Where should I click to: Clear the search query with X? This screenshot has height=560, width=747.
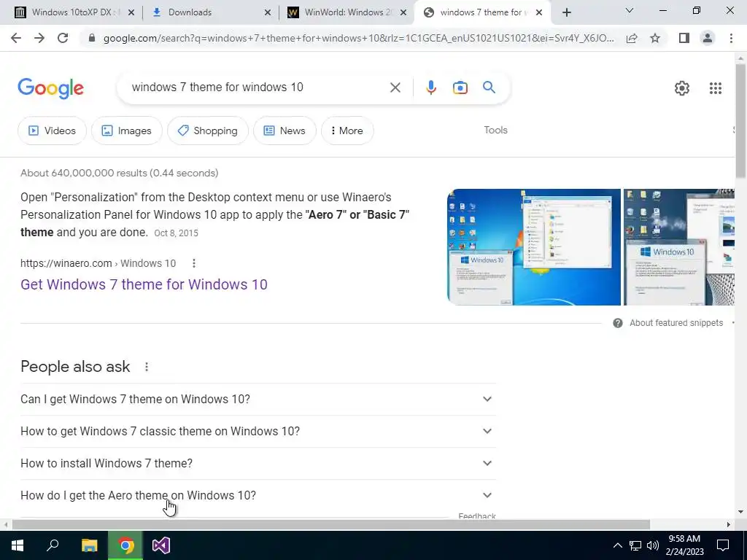tap(395, 87)
